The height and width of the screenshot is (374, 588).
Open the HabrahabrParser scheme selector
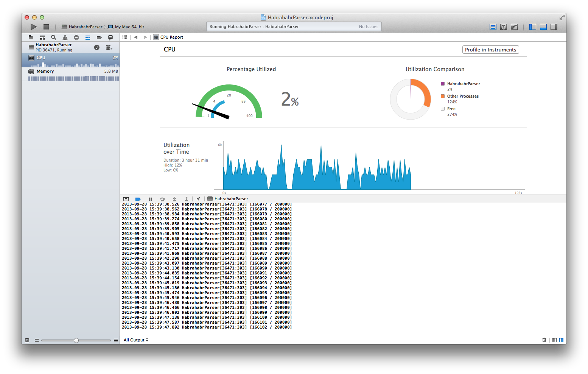tap(82, 27)
